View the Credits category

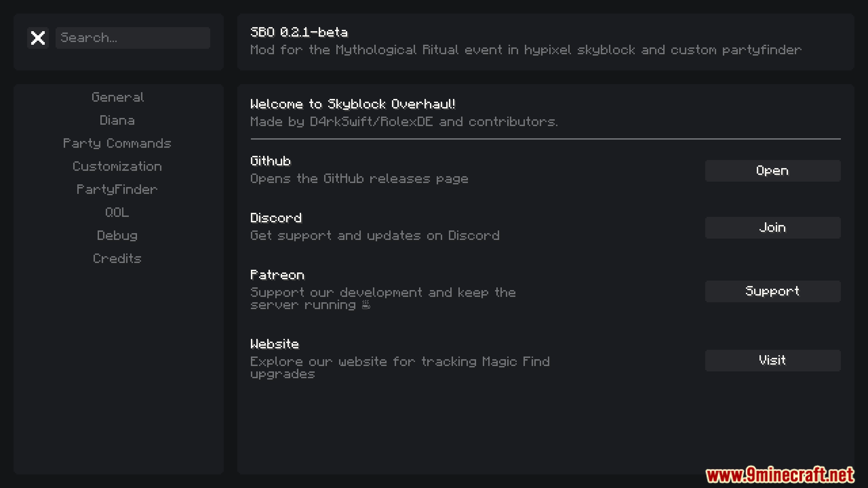pyautogui.click(x=117, y=258)
